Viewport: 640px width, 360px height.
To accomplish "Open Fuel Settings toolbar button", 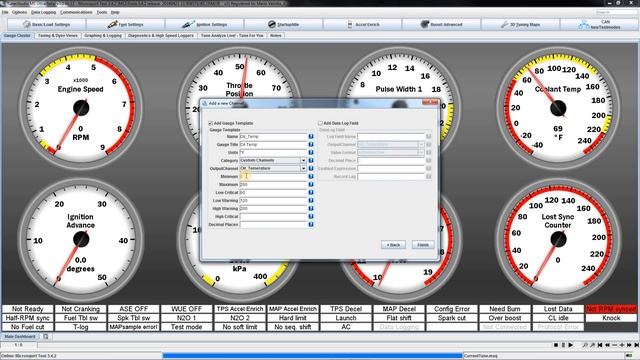I will coord(125,24).
